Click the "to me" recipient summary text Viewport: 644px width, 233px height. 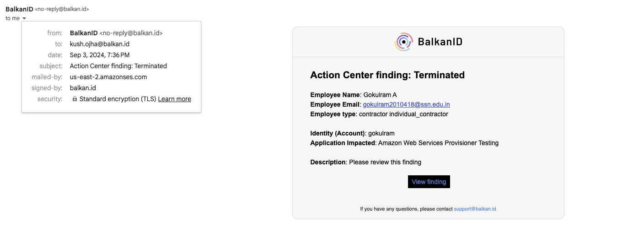tap(12, 18)
